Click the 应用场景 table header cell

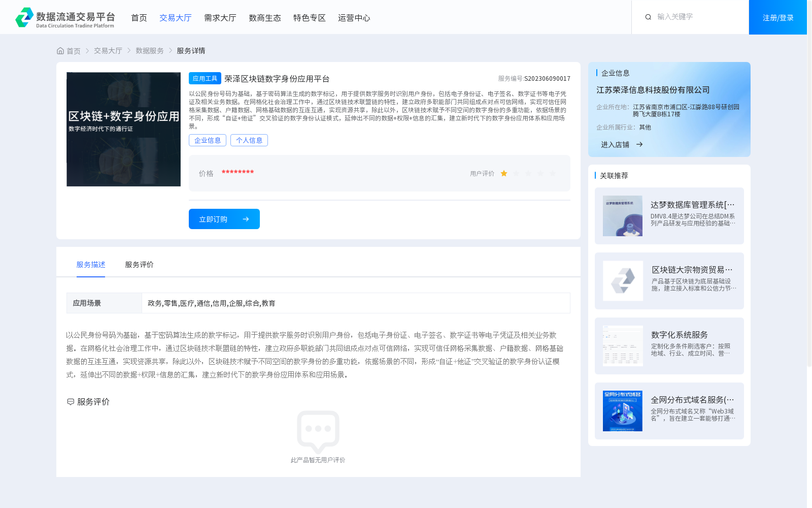[x=104, y=303]
